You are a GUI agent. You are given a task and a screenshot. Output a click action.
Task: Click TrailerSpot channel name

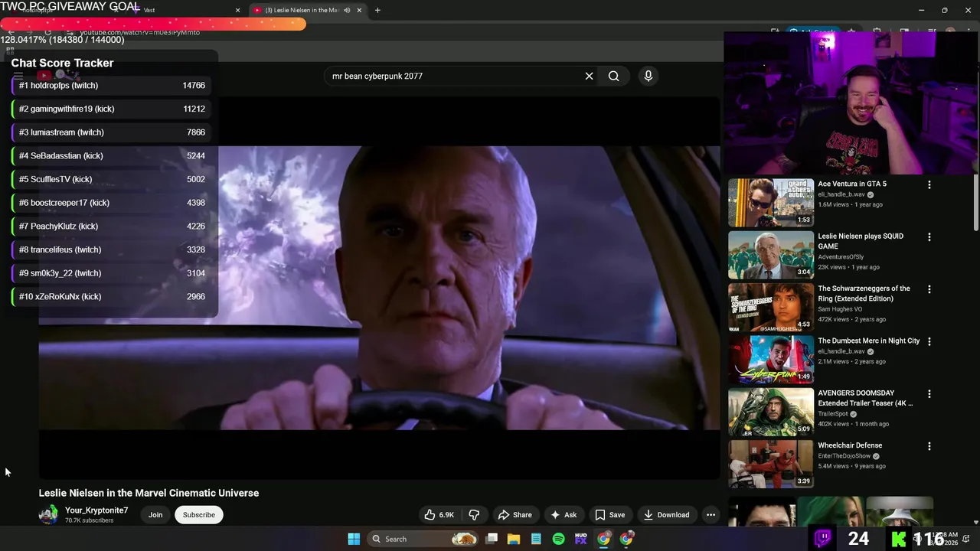[833, 414]
